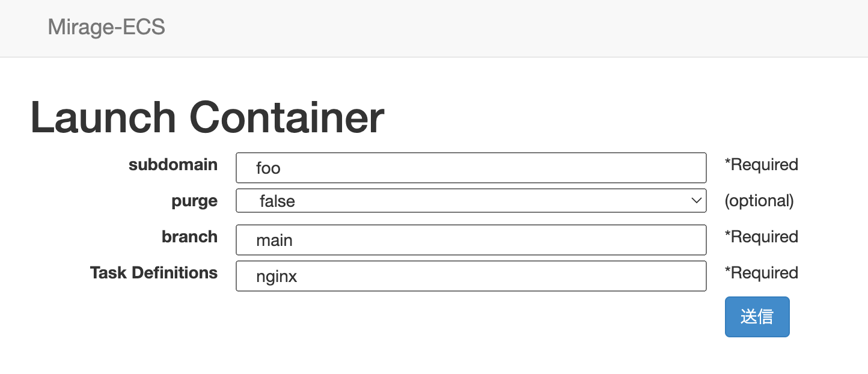
Task: Select the branch field containing main
Action: click(x=471, y=240)
